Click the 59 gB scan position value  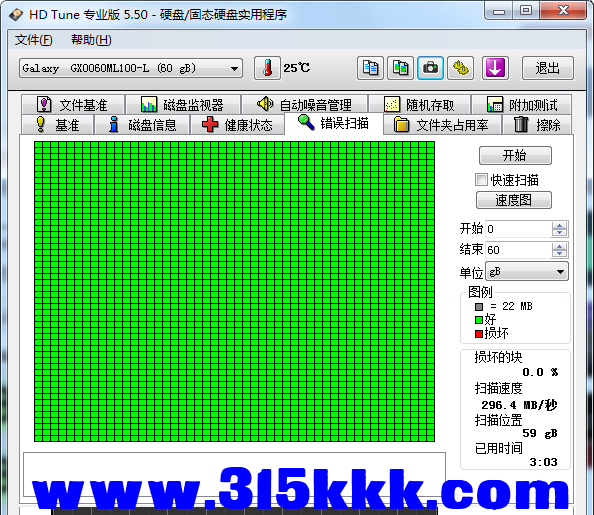coord(540,433)
